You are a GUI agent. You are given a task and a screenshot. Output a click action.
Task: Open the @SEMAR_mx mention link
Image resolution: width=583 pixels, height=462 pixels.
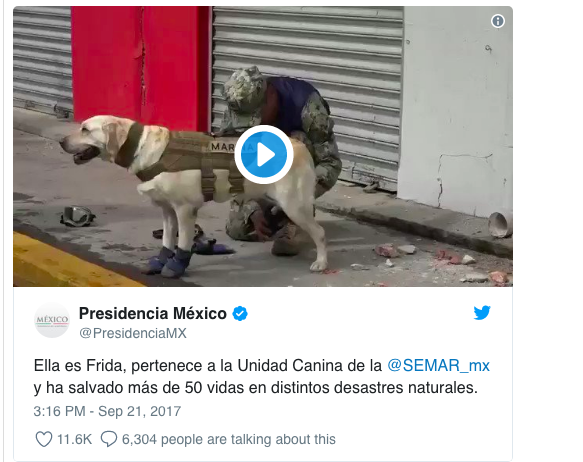tap(438, 366)
